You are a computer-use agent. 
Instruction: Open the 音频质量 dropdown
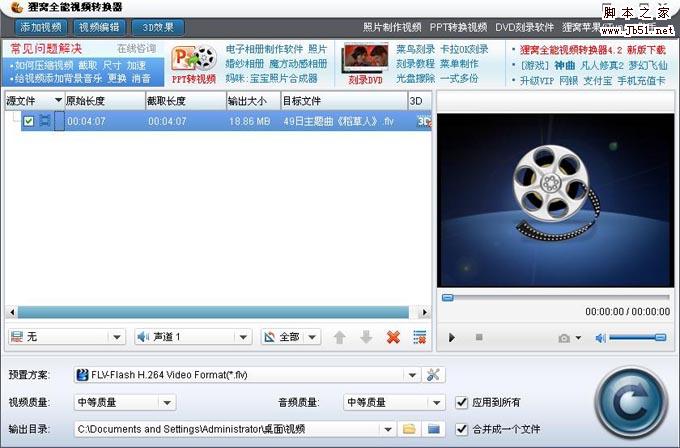coord(437,403)
